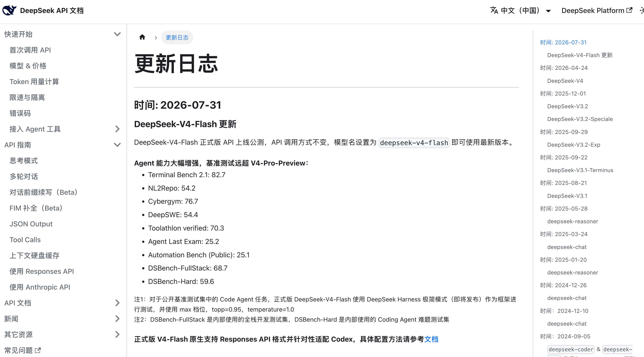The width and height of the screenshot is (644, 357).
Task: Expand the API 文档 sidebar chevron
Action: [117, 303]
